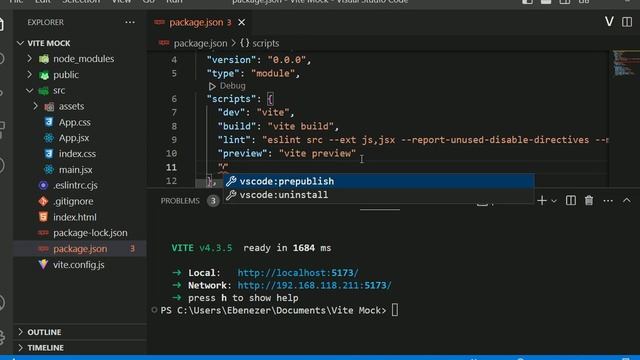640x360 pixels.
Task: Click the problems count badge 3
Action: 213,201
